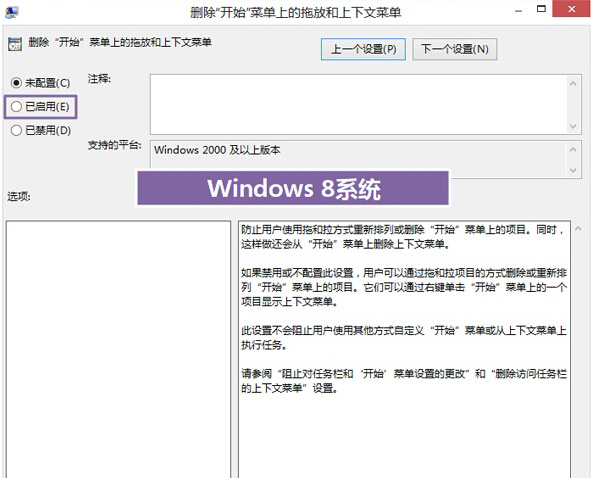
Task: Click the comment box scroll up arrow
Action: coord(573,83)
